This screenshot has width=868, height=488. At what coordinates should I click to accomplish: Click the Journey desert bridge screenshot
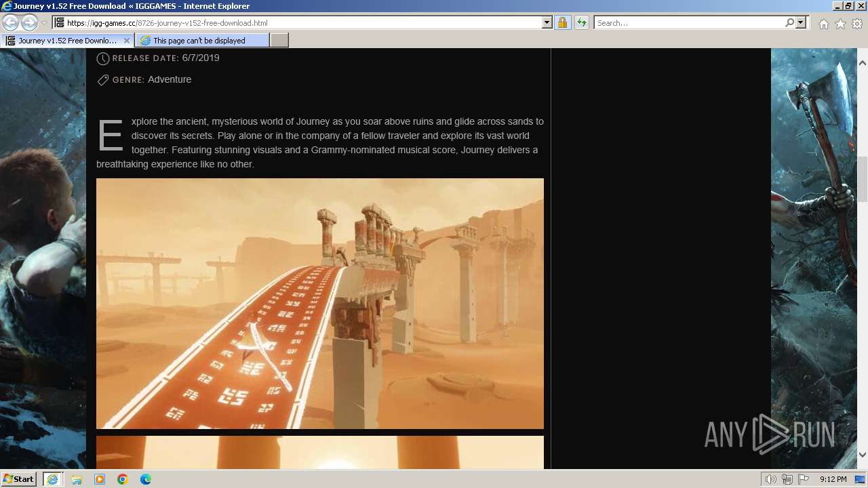point(320,304)
